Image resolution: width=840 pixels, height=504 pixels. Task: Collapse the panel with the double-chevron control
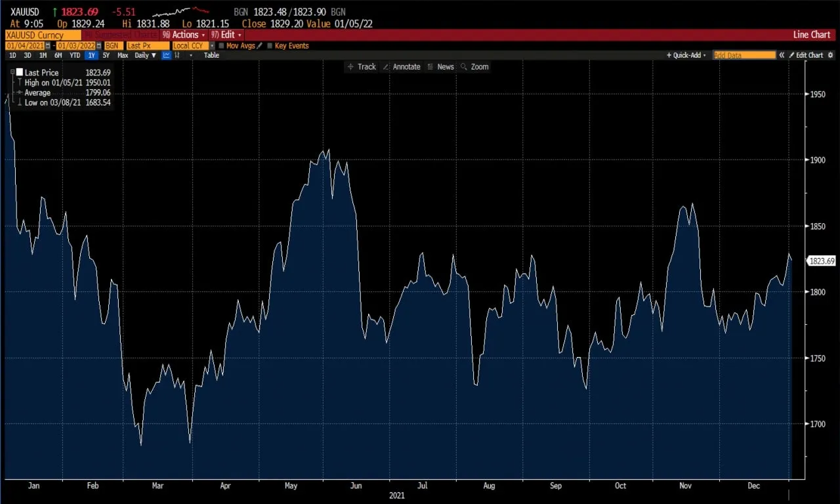tap(782, 55)
